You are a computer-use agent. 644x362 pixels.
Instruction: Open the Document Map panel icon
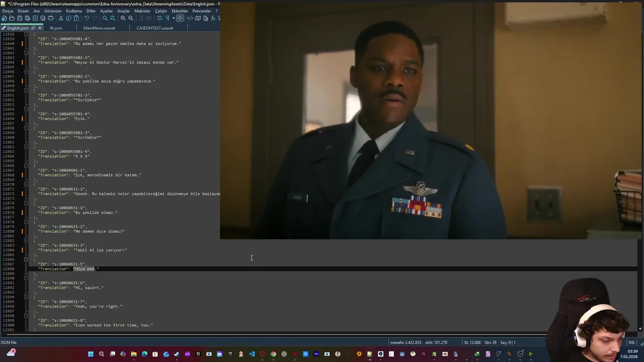198,18
